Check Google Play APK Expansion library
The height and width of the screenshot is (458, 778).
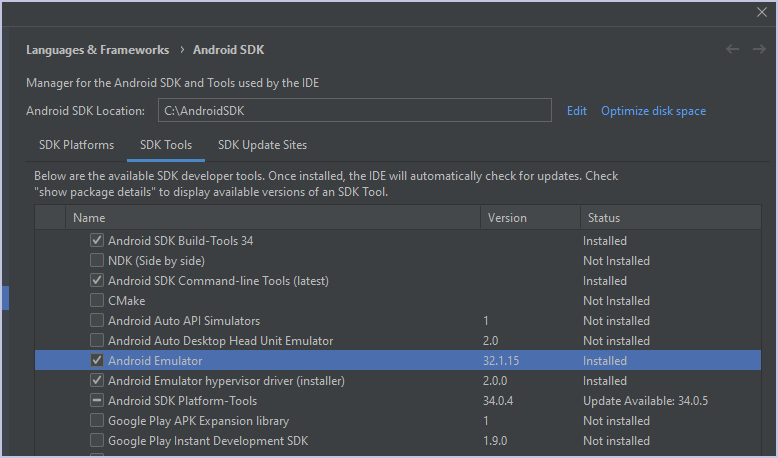coord(97,421)
